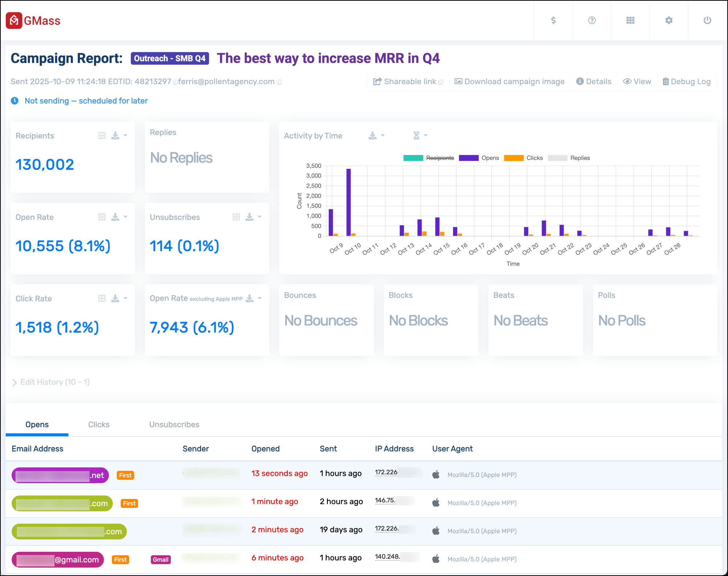This screenshot has width=728, height=576.
Task: Click the power logout icon
Action: 707,20
